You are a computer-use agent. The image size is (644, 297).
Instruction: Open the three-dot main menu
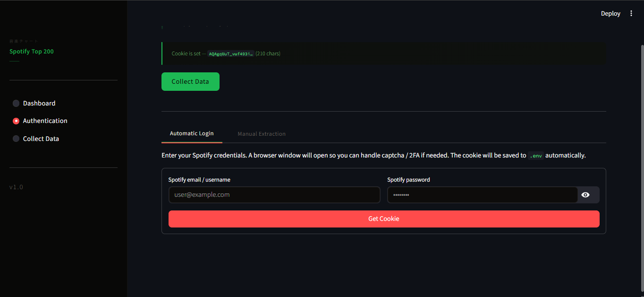(x=631, y=14)
